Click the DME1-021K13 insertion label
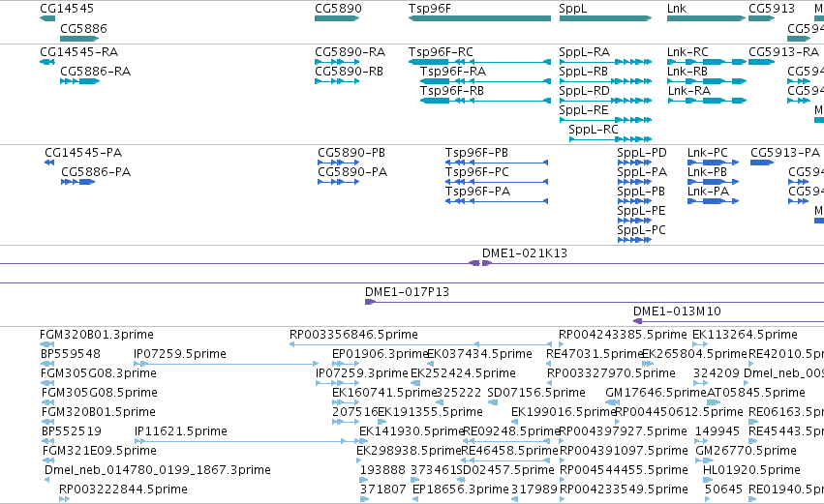This screenshot has height=504, width=824. [525, 253]
